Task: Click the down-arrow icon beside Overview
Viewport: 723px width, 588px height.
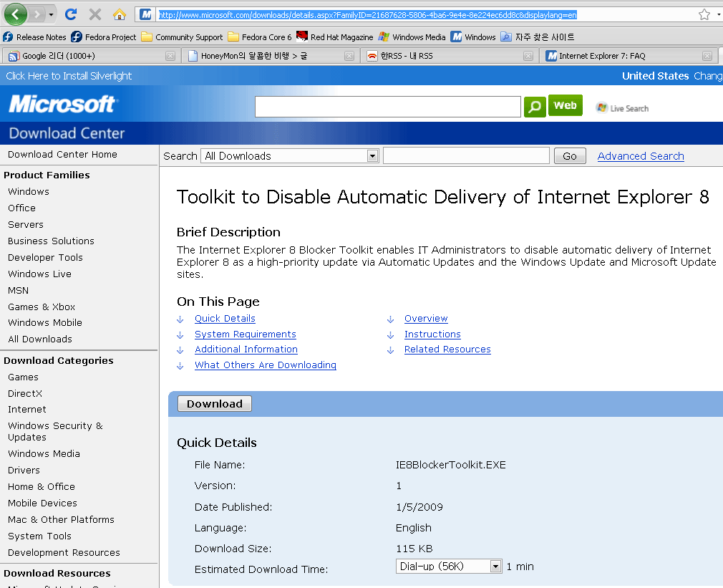Action: [x=390, y=319]
